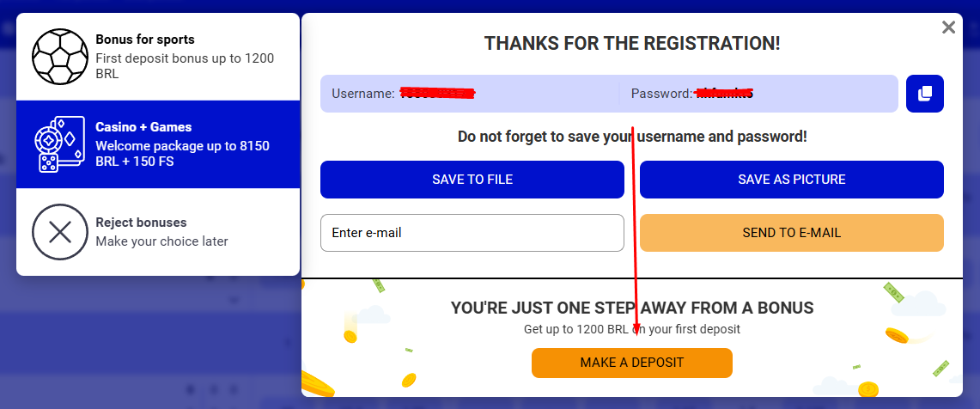Close the registration popup
The height and width of the screenshot is (409, 980).
[x=948, y=27]
